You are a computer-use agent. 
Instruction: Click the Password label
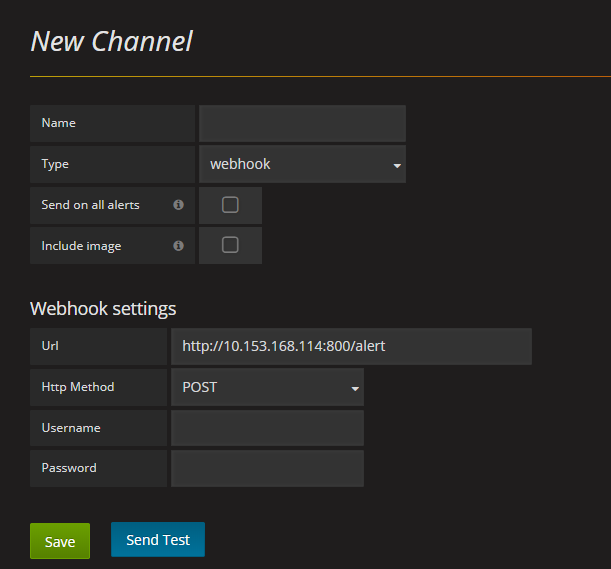[x=69, y=468]
